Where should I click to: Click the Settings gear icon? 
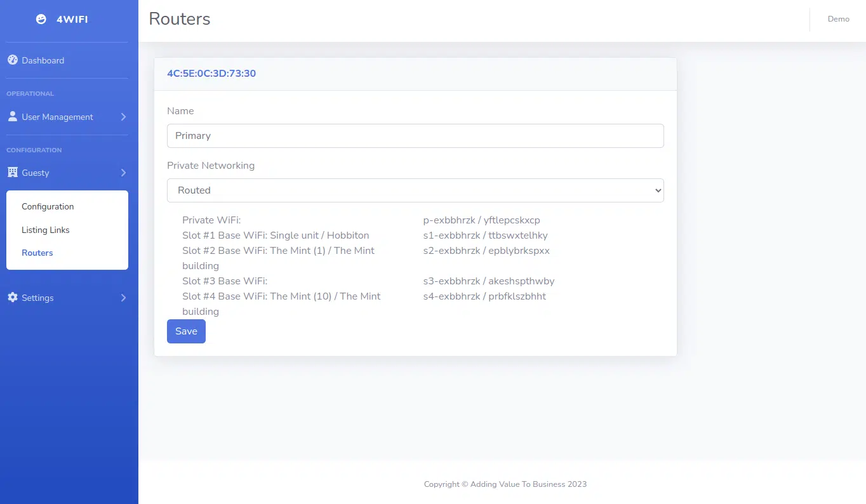tap(12, 297)
